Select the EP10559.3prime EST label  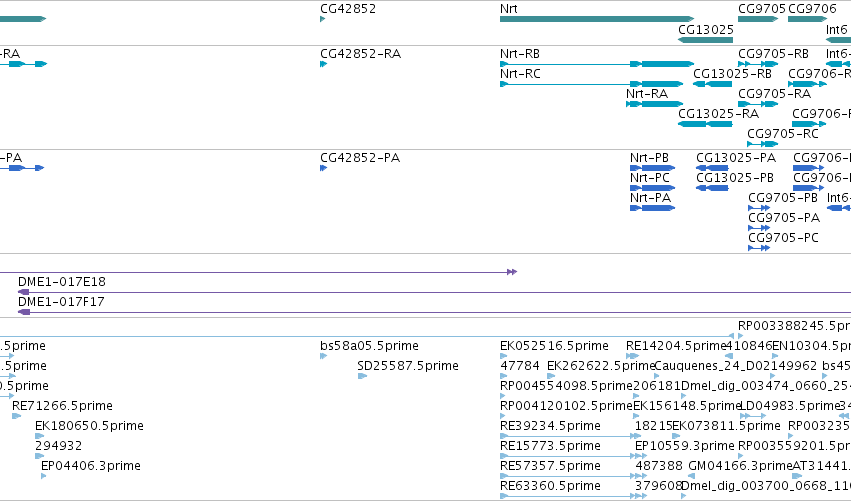684,446
